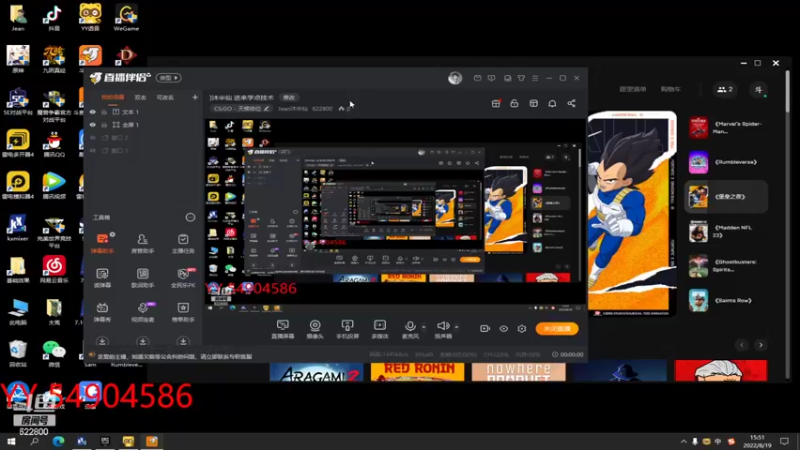Image resolution: width=800 pixels, height=450 pixels.
Task: Select Marvel's Spider-Man in game list
Action: coord(726,128)
